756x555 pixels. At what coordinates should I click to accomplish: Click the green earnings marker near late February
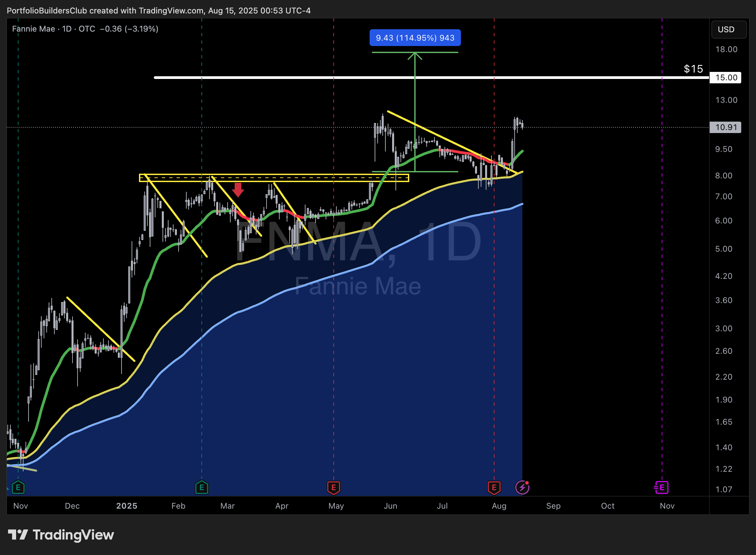202,487
